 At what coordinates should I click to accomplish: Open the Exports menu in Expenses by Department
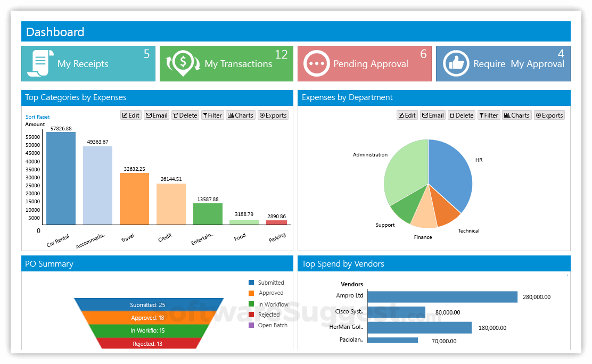pyautogui.click(x=549, y=115)
